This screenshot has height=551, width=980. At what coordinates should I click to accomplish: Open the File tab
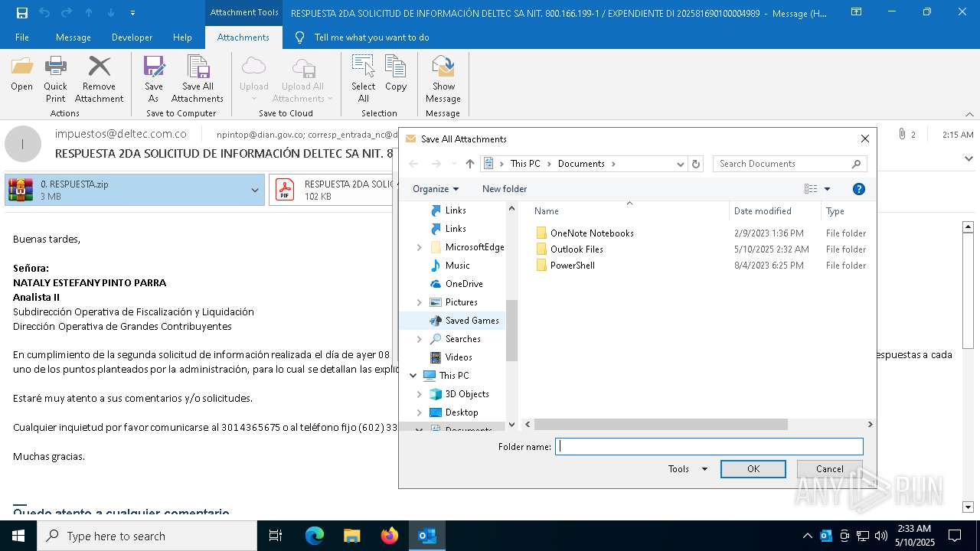pos(22,37)
